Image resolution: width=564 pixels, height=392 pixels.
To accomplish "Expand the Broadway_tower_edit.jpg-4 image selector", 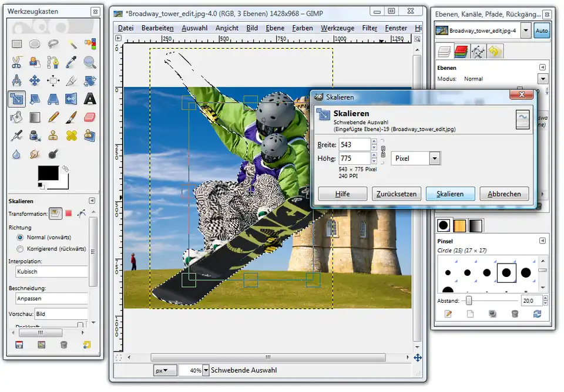I will [x=525, y=31].
